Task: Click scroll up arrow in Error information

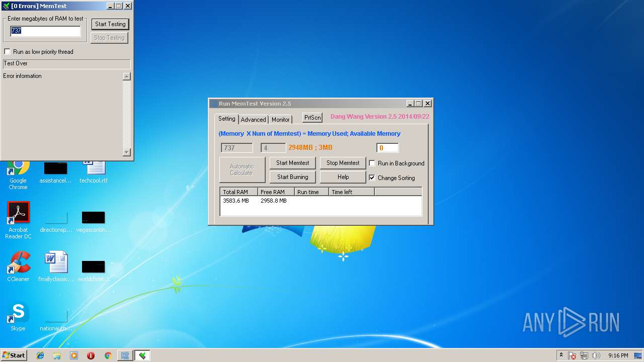Action: click(127, 76)
